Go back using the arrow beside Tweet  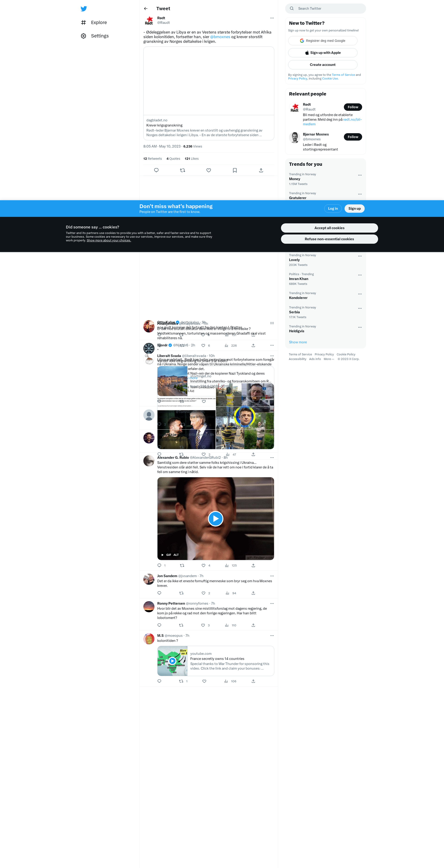146,9
